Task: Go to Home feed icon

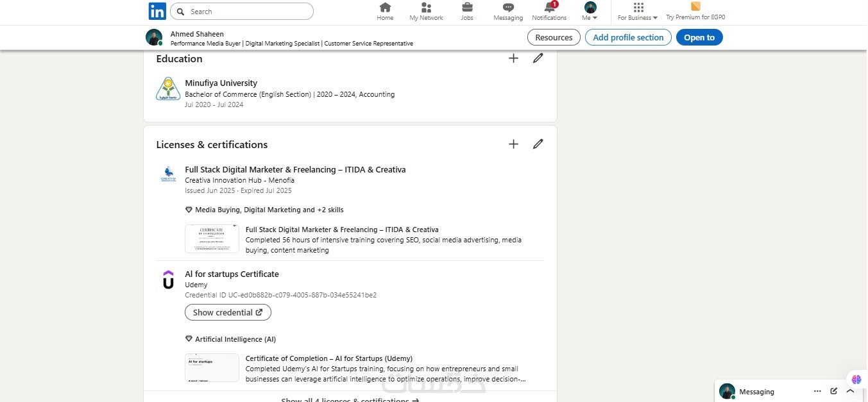Action: [385, 8]
